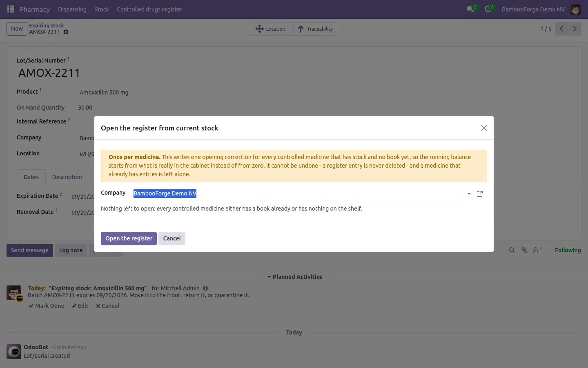Open the company switcher BambooForge Demo NV
The width and height of the screenshot is (588, 368).
[533, 9]
